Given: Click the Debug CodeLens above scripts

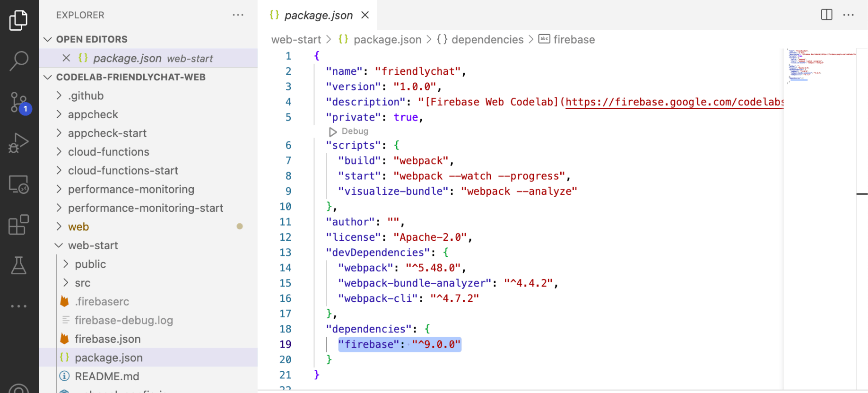Looking at the screenshot, I should [x=355, y=131].
